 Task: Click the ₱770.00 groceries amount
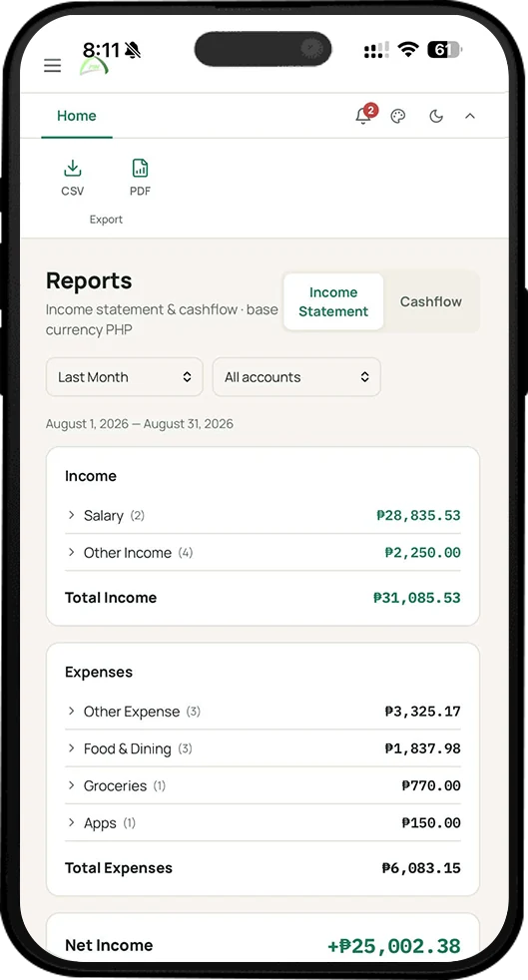click(431, 785)
